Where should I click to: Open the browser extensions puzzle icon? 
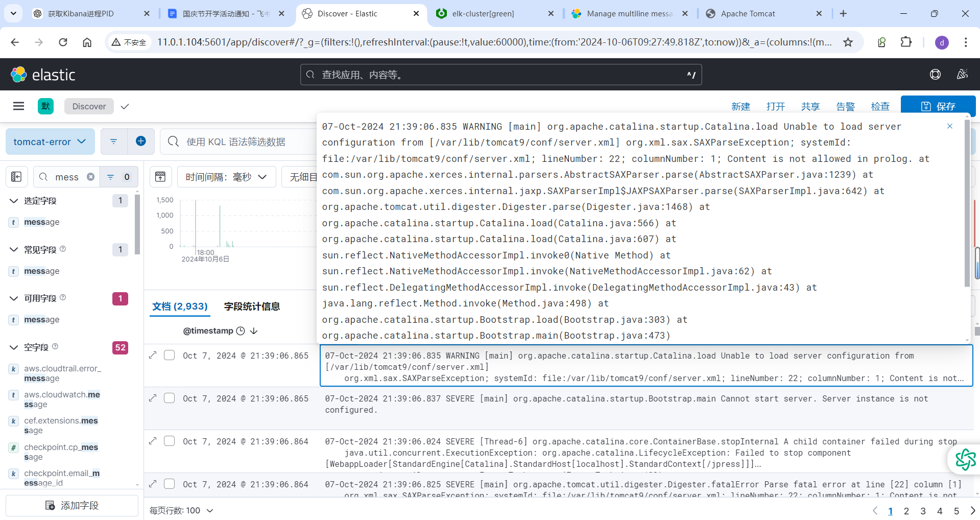coord(906,42)
